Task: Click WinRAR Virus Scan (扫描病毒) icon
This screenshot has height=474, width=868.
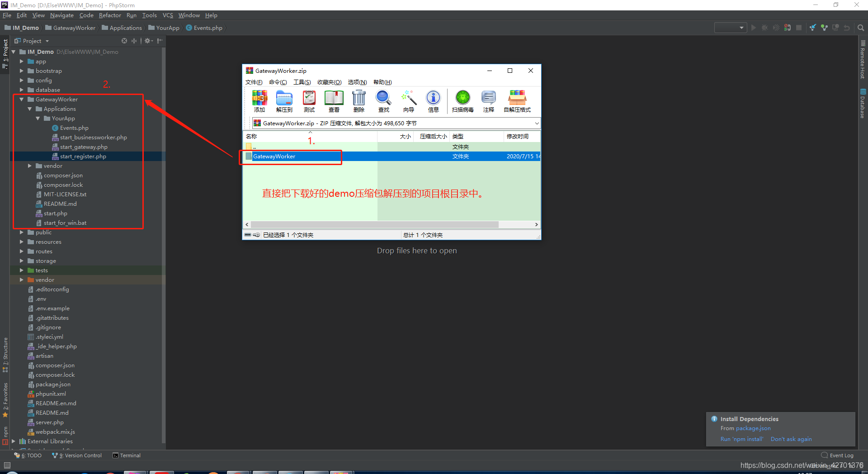Action: pos(463,101)
